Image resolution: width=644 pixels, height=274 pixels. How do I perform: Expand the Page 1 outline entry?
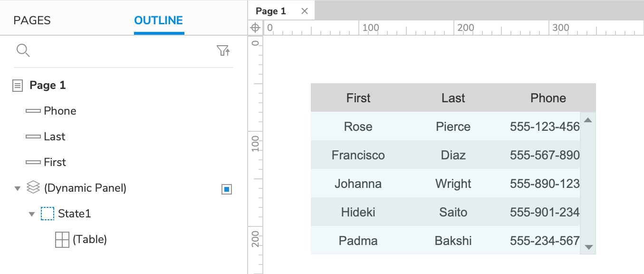[48, 85]
